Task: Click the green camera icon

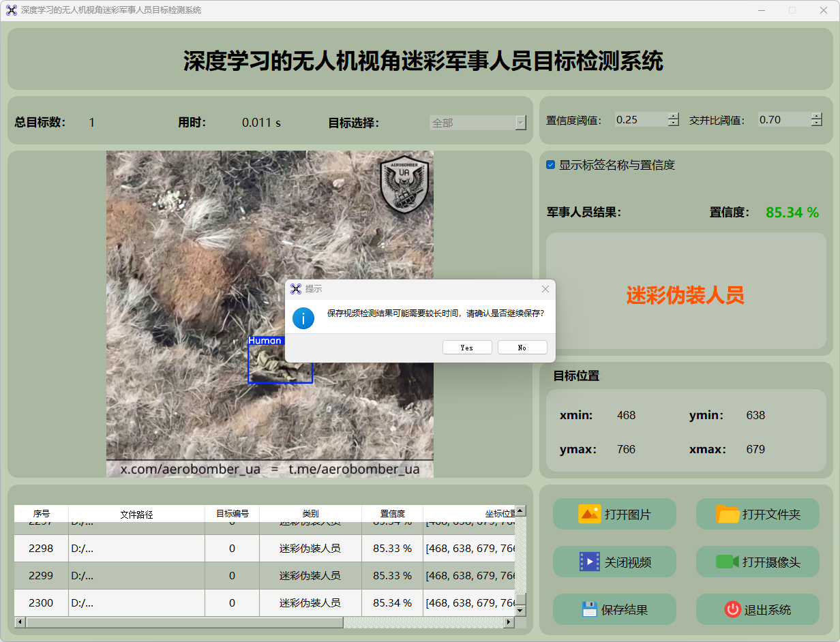Action: point(727,562)
